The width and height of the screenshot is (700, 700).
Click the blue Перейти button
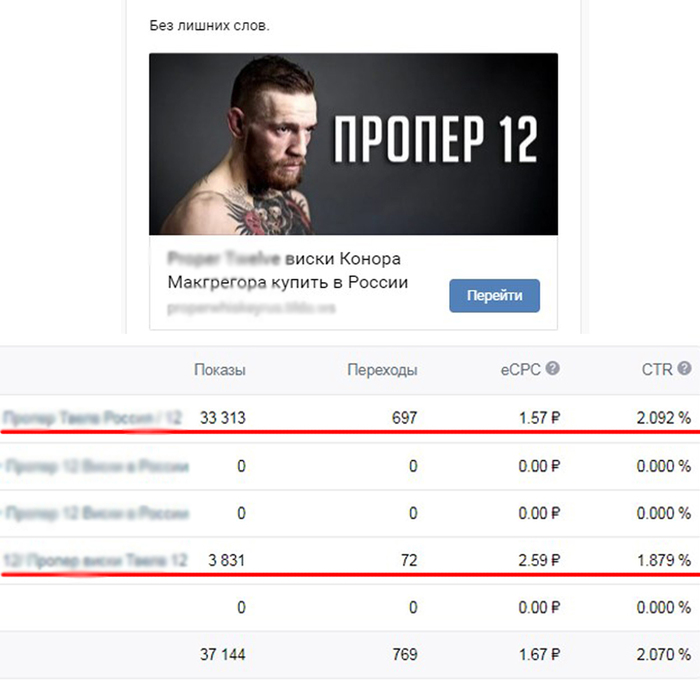pos(494,296)
